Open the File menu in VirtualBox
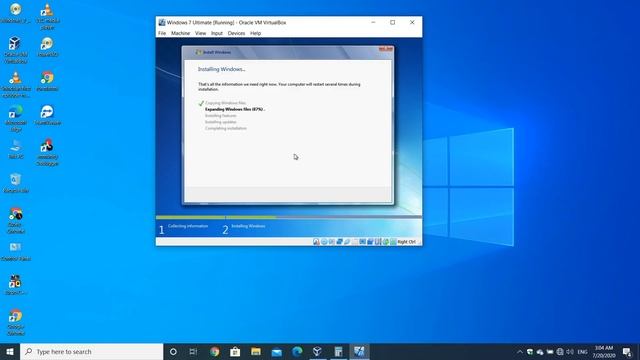Viewport: 640px width, 360px height. (162, 33)
